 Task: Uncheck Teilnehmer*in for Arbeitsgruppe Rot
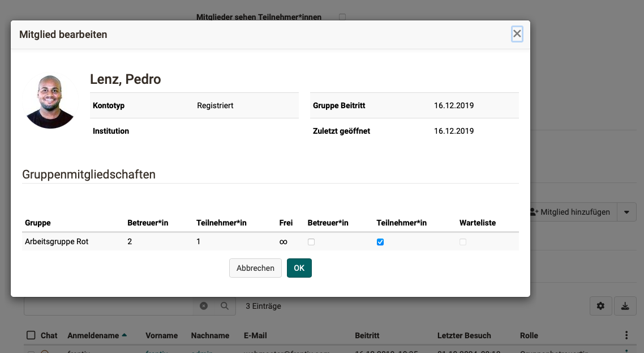[x=380, y=242]
